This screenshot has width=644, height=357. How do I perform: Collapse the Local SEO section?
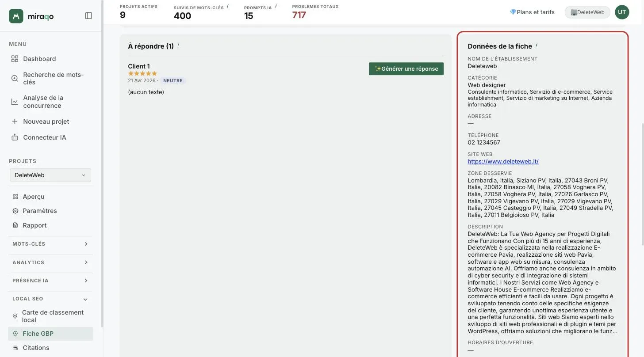click(x=50, y=299)
